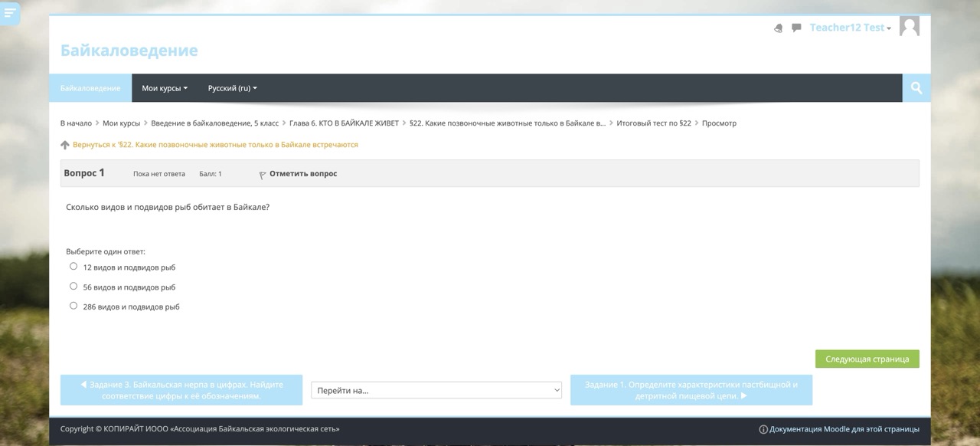This screenshot has width=980, height=446.
Task: Click the user avatar picture
Action: (x=909, y=27)
